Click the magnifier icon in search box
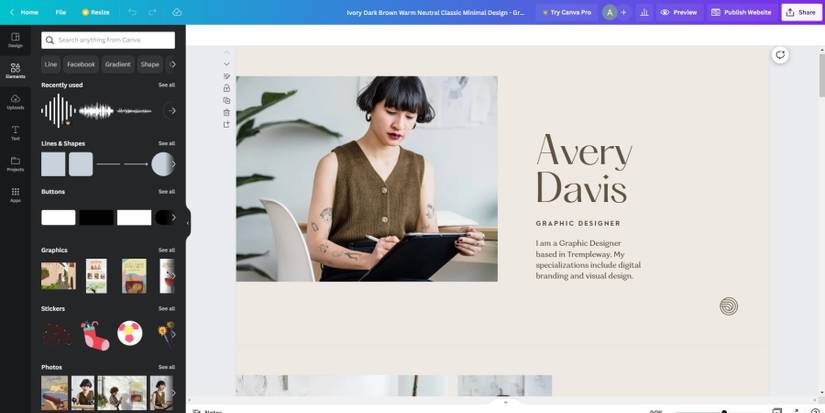Screen dimensions: 825x413 point(49,40)
